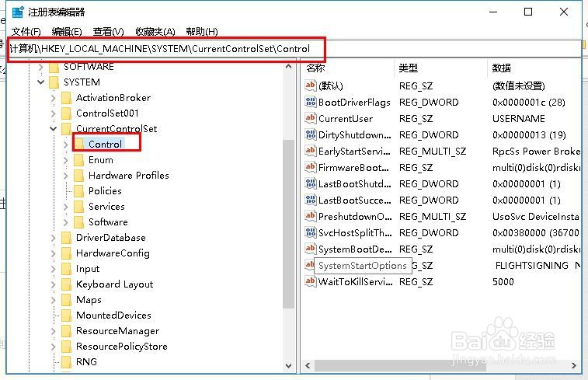Expand the Control key
The height and width of the screenshot is (380, 588).
(x=65, y=145)
